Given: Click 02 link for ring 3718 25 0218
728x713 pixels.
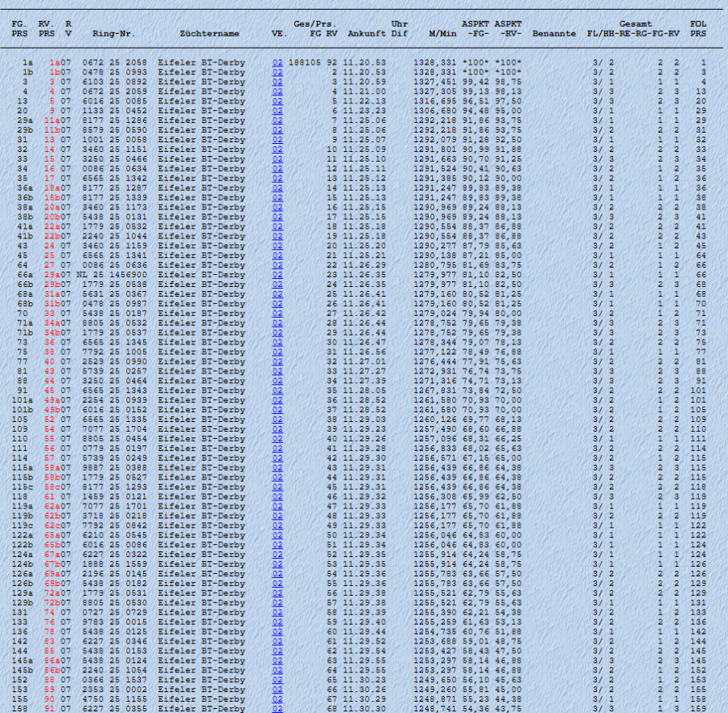Looking at the screenshot, I should pos(277,516).
